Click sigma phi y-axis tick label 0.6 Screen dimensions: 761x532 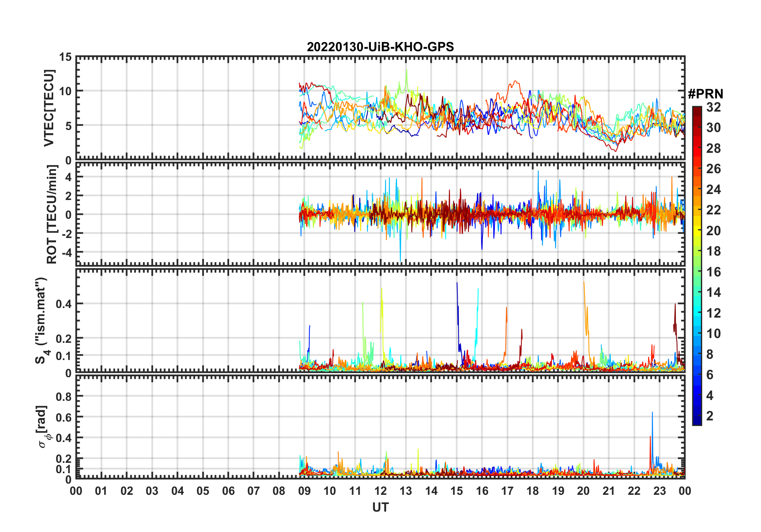(64, 417)
